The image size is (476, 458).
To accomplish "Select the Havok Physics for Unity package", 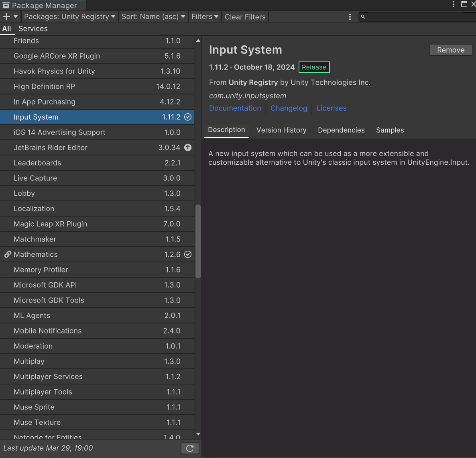I will [x=97, y=71].
